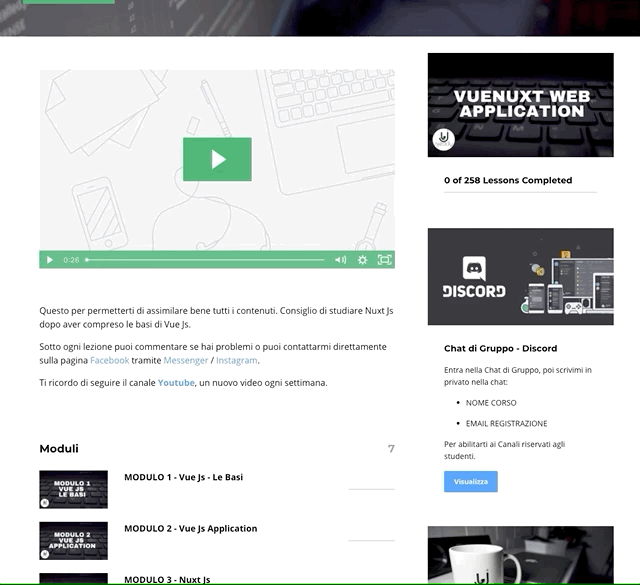Click the EMAIL REGISTRAZIONE list item
640x585 pixels.
507,424
